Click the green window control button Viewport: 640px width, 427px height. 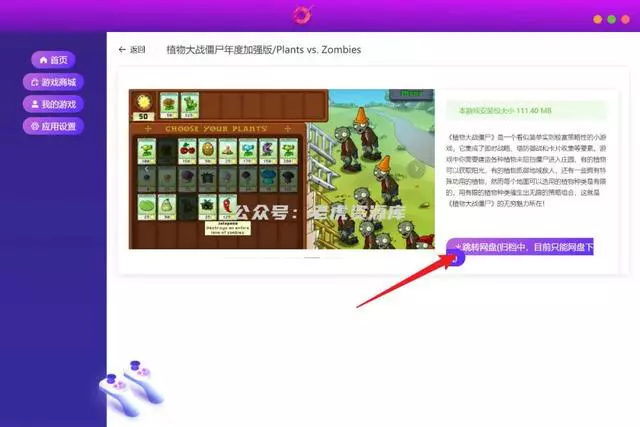[611, 19]
